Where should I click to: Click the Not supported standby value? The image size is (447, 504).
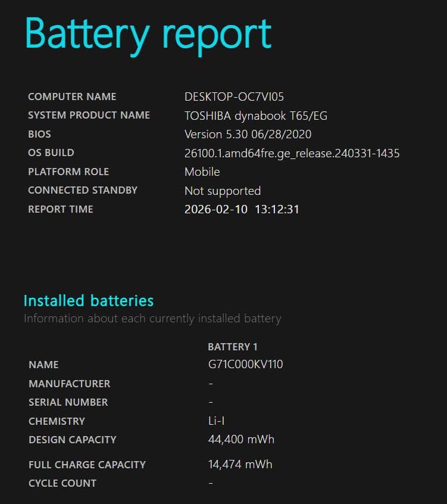click(x=223, y=191)
